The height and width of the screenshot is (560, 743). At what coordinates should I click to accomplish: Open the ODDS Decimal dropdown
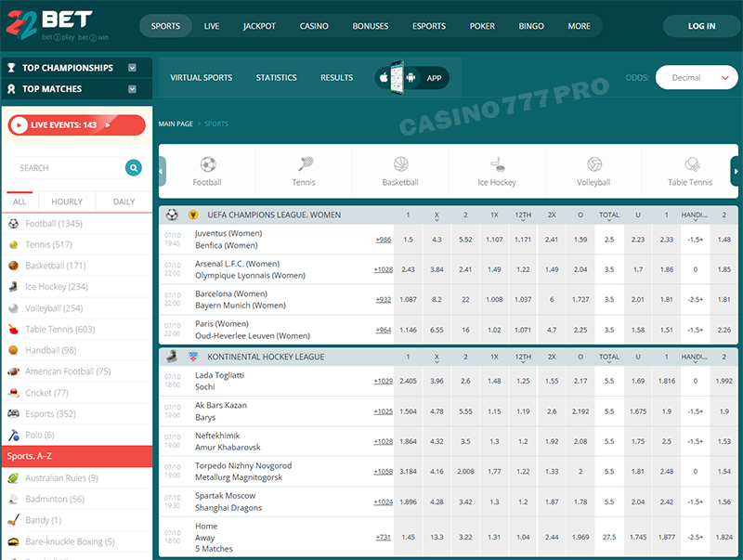tap(696, 78)
